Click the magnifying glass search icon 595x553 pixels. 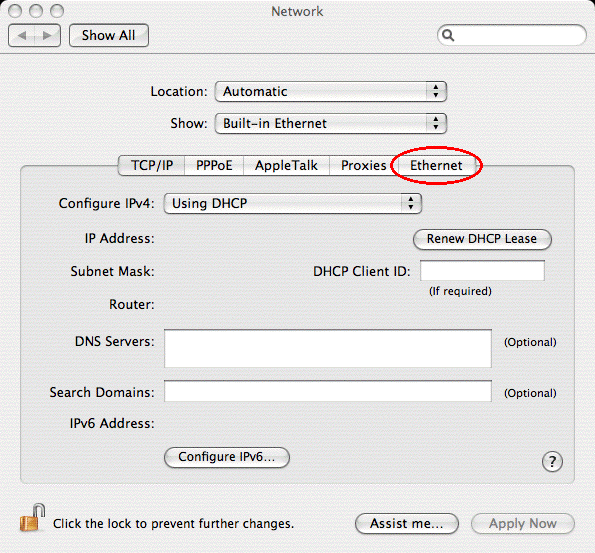[x=448, y=35]
